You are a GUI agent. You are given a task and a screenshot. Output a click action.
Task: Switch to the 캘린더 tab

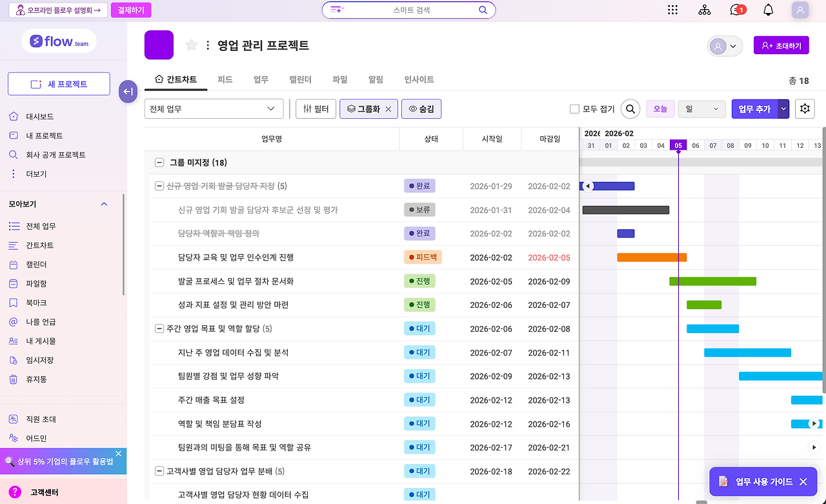(x=301, y=79)
